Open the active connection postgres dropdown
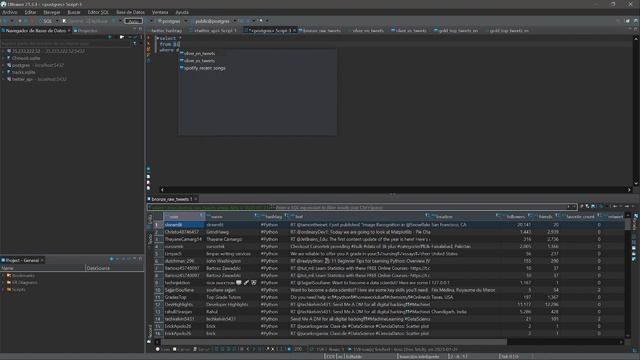 tap(171, 21)
